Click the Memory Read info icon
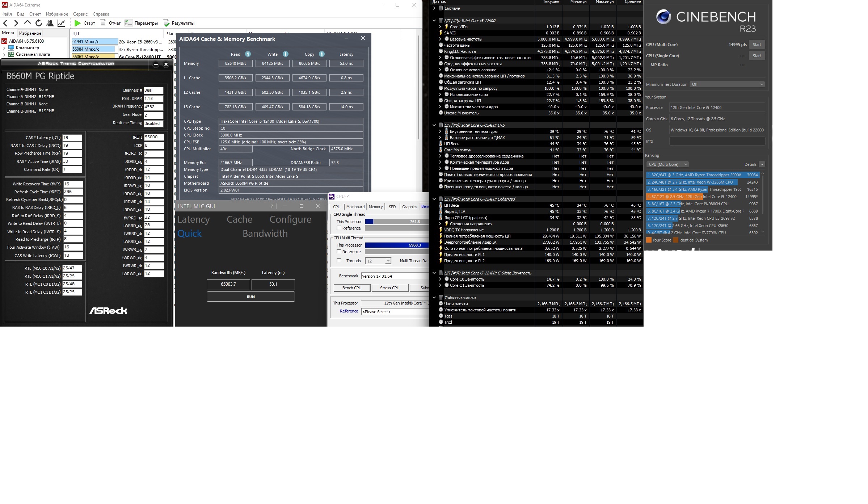 pyautogui.click(x=248, y=54)
